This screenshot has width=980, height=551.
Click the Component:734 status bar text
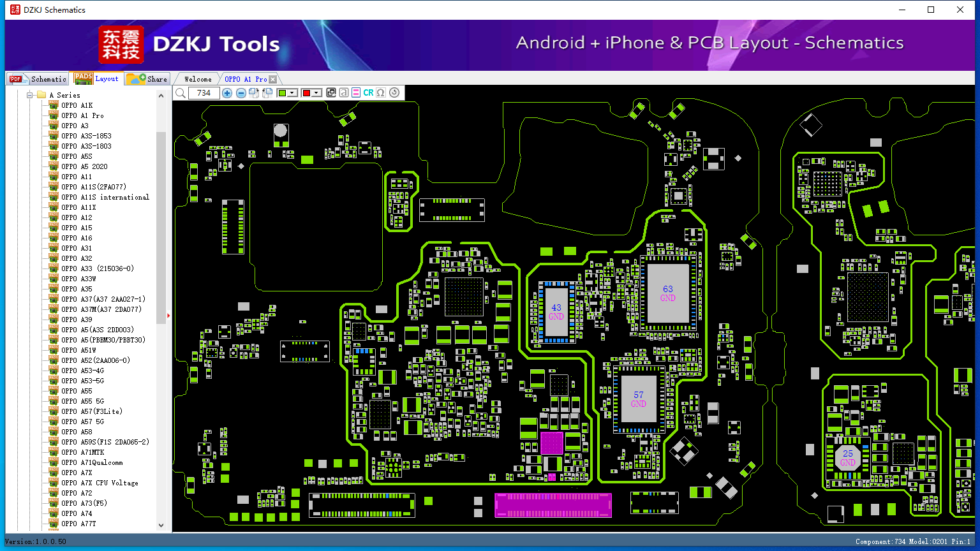[x=880, y=541]
